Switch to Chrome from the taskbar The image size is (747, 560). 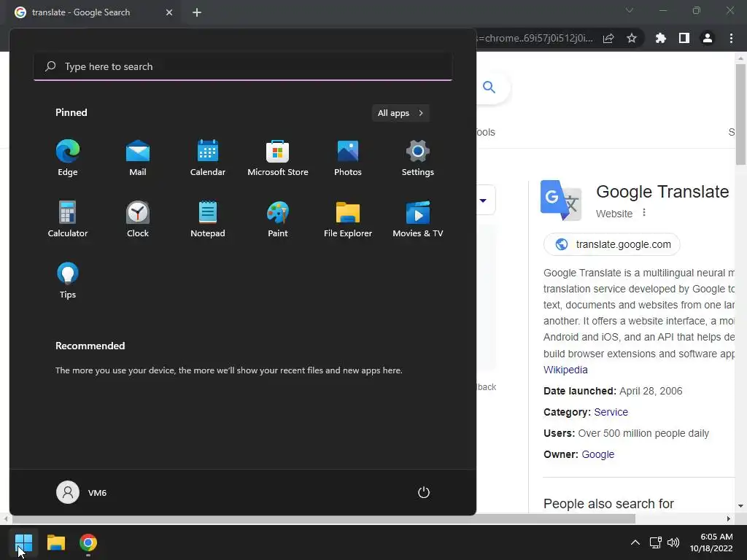pyautogui.click(x=88, y=542)
